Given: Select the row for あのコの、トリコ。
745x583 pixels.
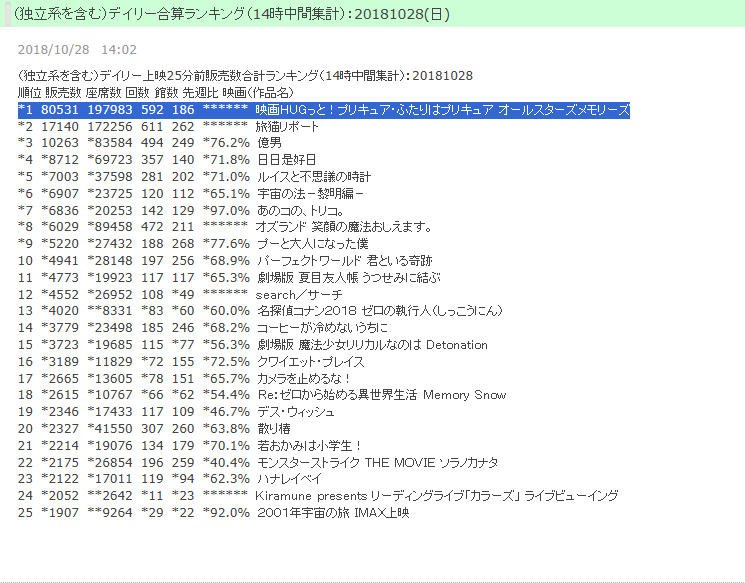Looking at the screenshot, I should click(181, 210).
